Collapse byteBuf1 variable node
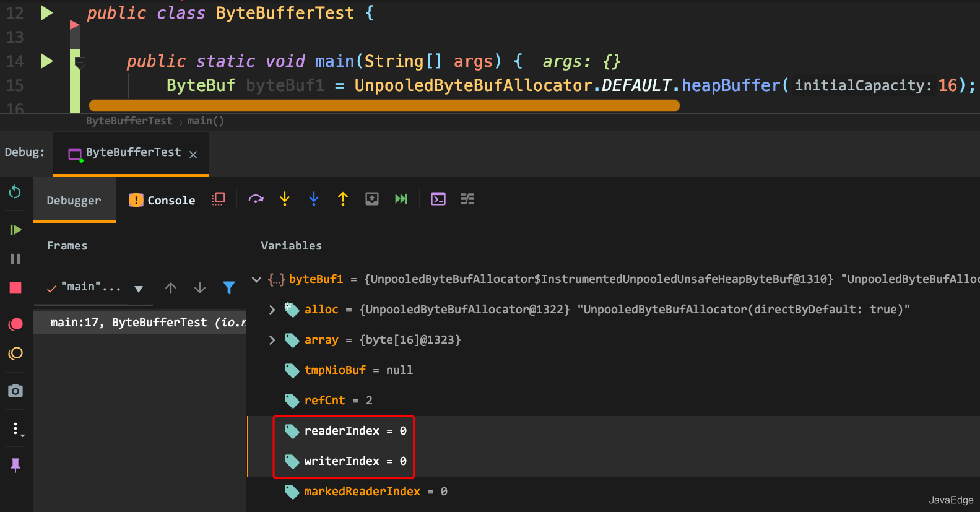 tap(256, 279)
